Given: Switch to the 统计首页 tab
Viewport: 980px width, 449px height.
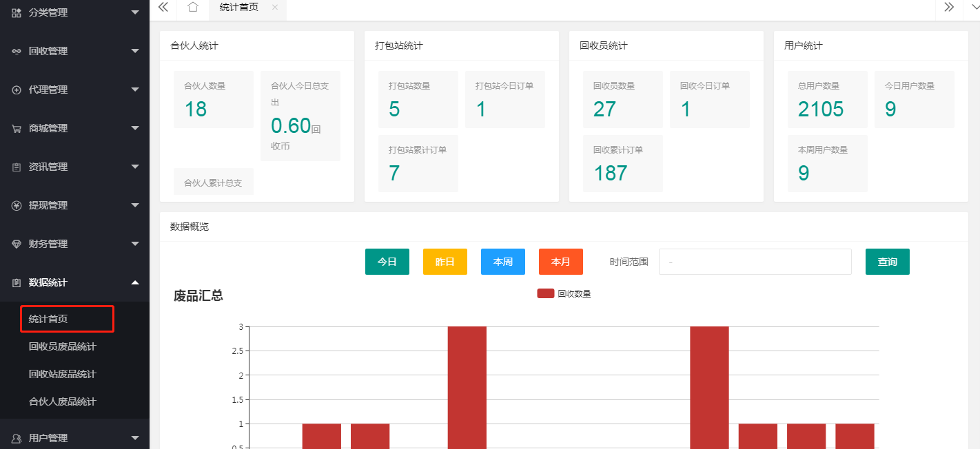Looking at the screenshot, I should click(x=239, y=7).
